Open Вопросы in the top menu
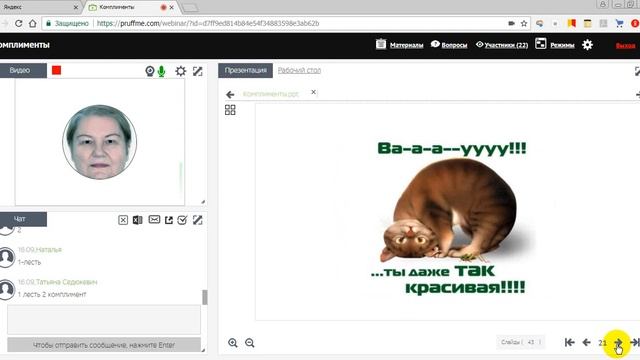This screenshot has height=360, width=640. [x=454, y=45]
